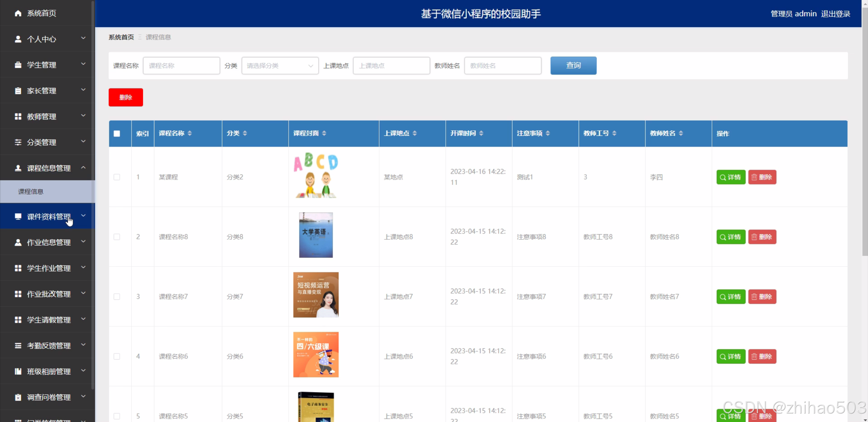This screenshot has width=868, height=422.
Task: Expand the 家长管理 sidebar section
Action: point(41,90)
